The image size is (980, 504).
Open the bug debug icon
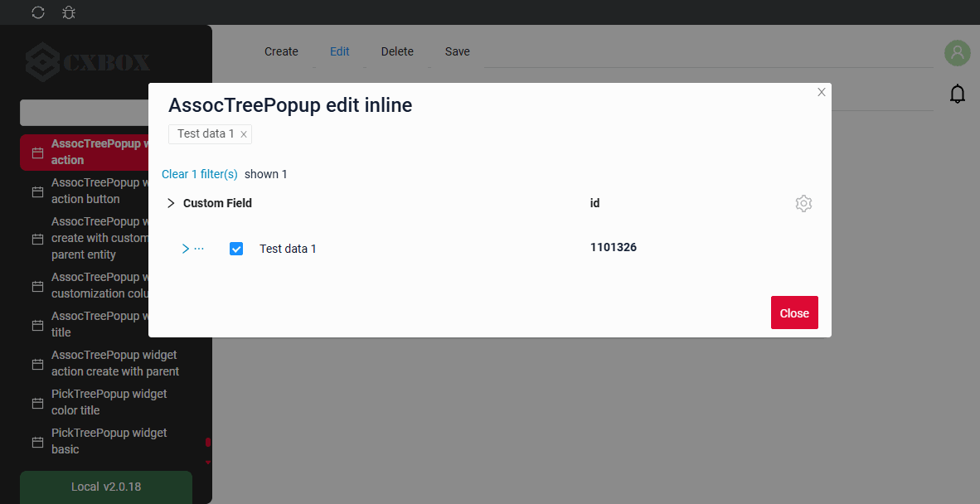69,12
